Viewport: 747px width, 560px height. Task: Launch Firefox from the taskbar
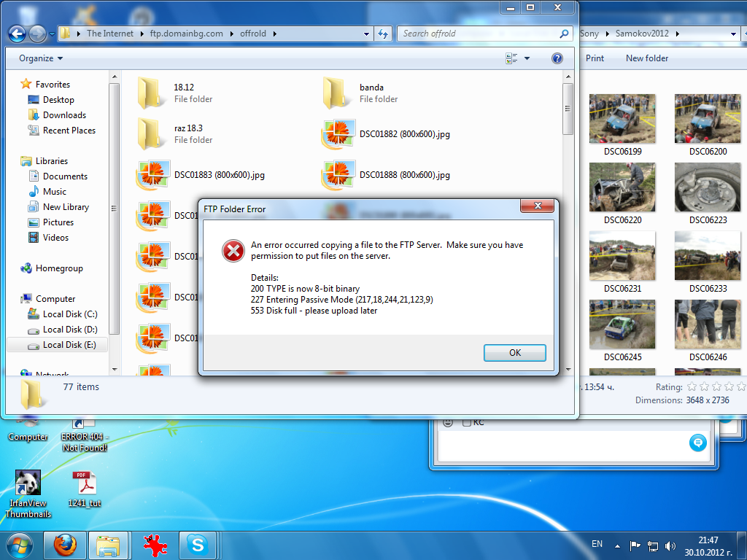click(x=65, y=545)
